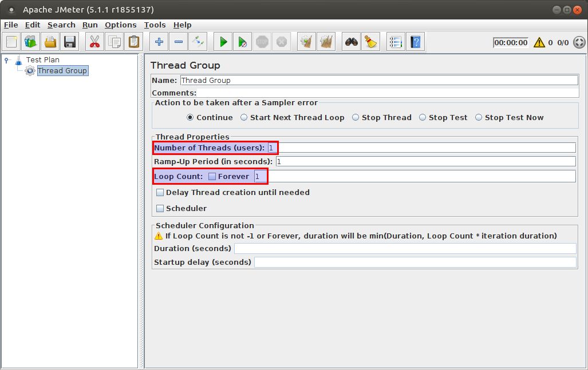
Task: Tick the Forever loop checkbox
Action: (212, 176)
